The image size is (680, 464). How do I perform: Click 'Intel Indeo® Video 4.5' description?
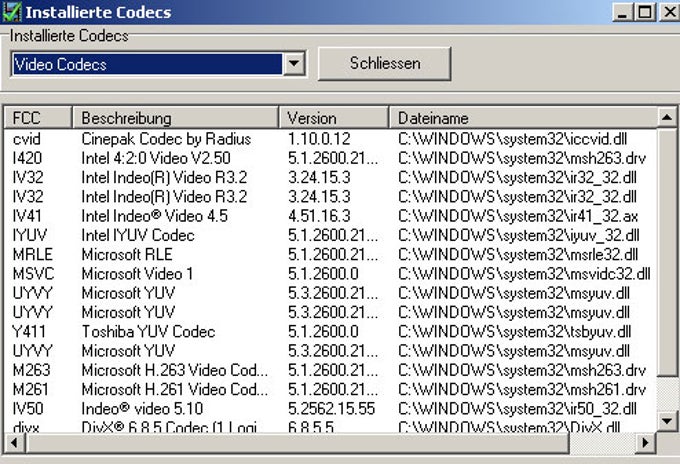coord(154,216)
